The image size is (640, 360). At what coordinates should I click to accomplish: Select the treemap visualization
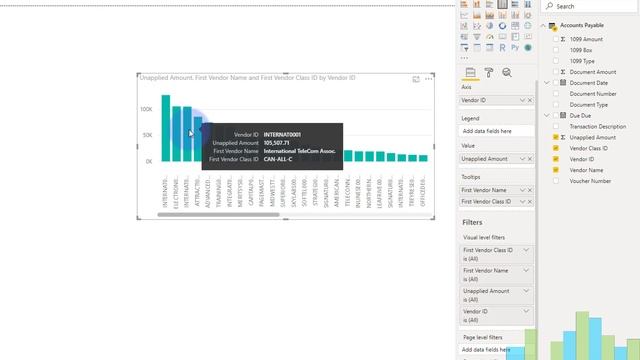tap(515, 26)
